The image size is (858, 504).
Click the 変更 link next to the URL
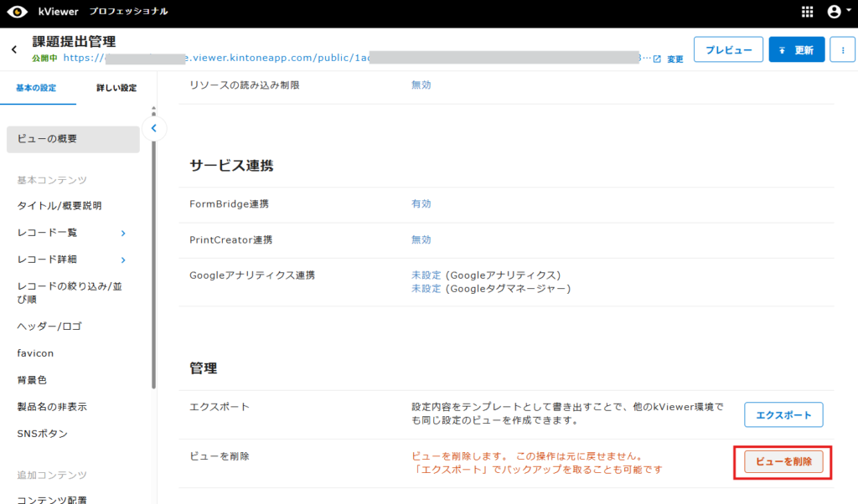pyautogui.click(x=675, y=59)
